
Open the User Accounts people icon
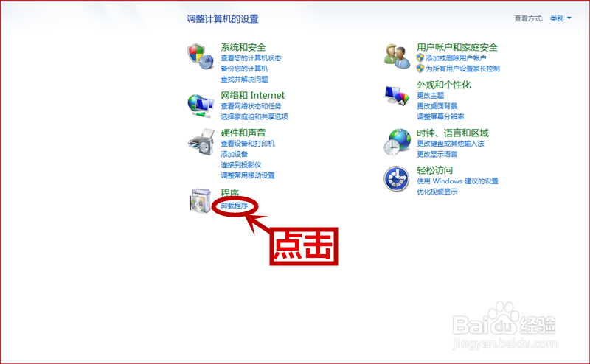(x=397, y=56)
